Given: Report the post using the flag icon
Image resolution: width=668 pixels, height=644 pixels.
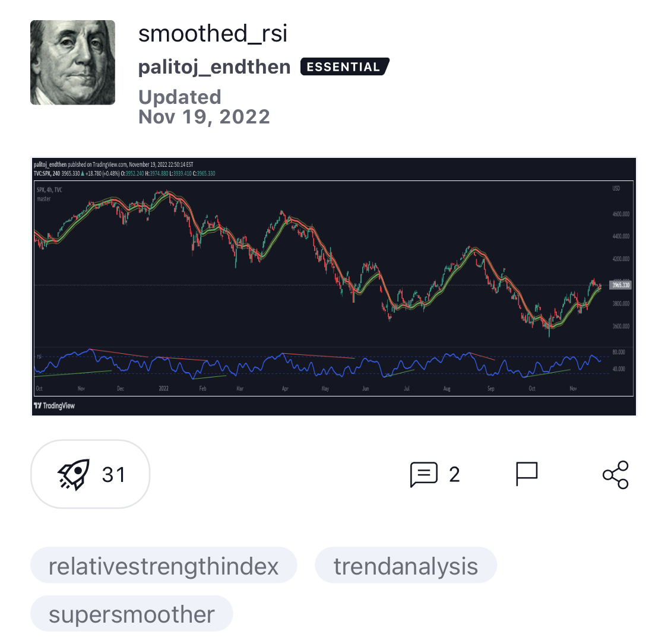Looking at the screenshot, I should point(527,474).
